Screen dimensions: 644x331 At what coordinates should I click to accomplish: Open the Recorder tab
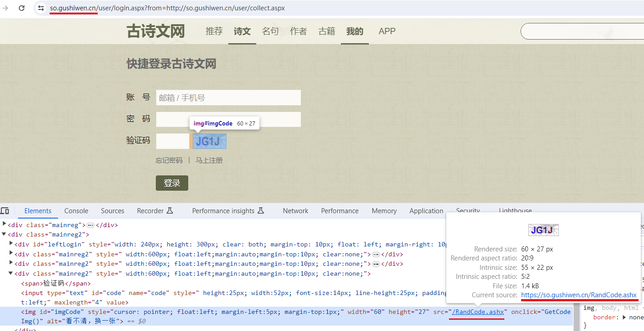tap(155, 211)
